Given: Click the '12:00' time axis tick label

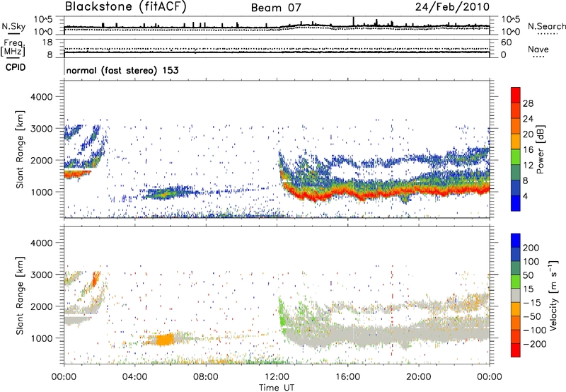Looking at the screenshot, I should click(277, 377).
